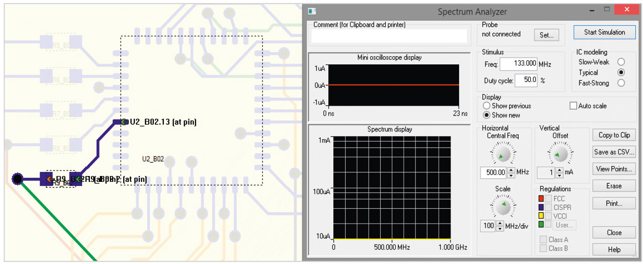Click the User... regulation button

[x=564, y=225]
